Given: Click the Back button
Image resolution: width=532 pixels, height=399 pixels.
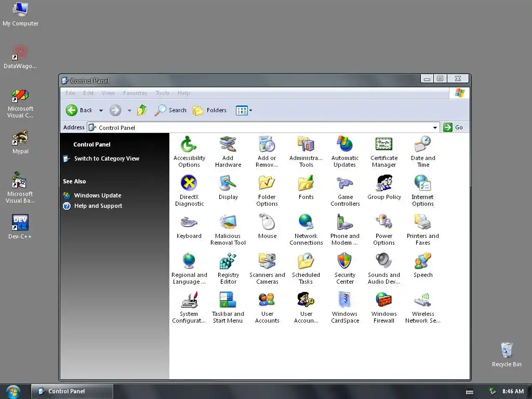Looking at the screenshot, I should pyautogui.click(x=79, y=110).
